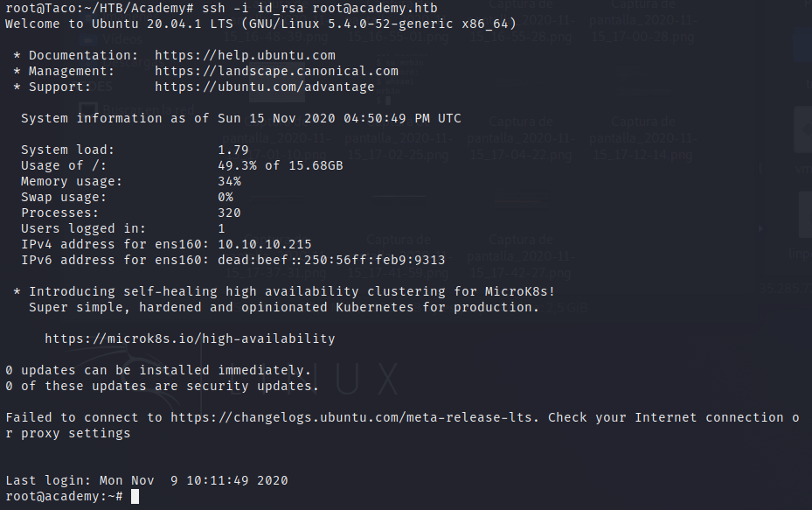Click the Users logged in value

[x=221, y=228]
